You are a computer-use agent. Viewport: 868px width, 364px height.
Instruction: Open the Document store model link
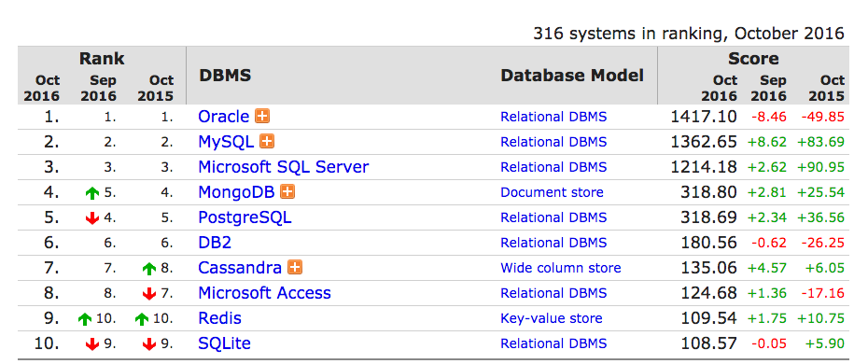(552, 192)
